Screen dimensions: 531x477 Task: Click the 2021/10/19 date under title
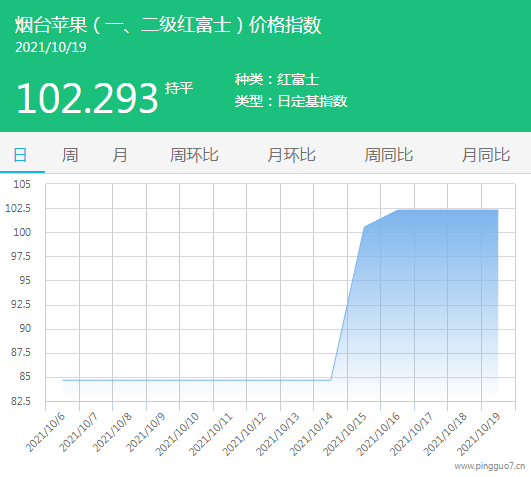point(51,47)
